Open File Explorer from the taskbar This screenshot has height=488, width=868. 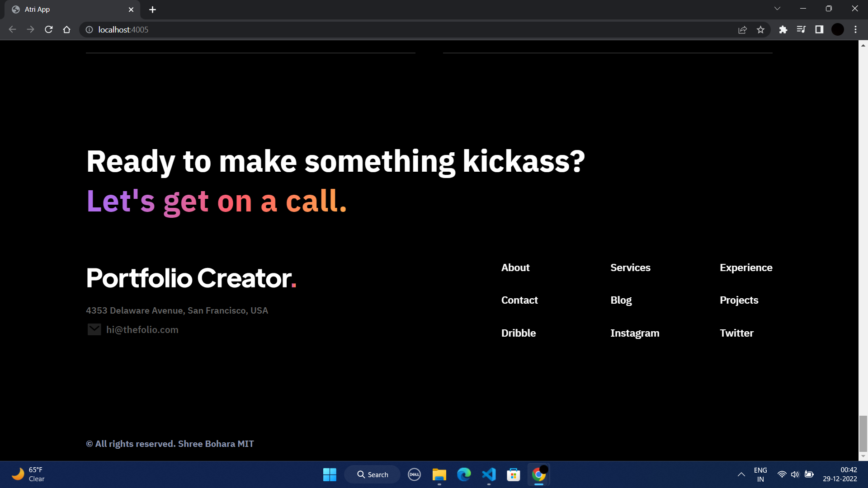[439, 474]
